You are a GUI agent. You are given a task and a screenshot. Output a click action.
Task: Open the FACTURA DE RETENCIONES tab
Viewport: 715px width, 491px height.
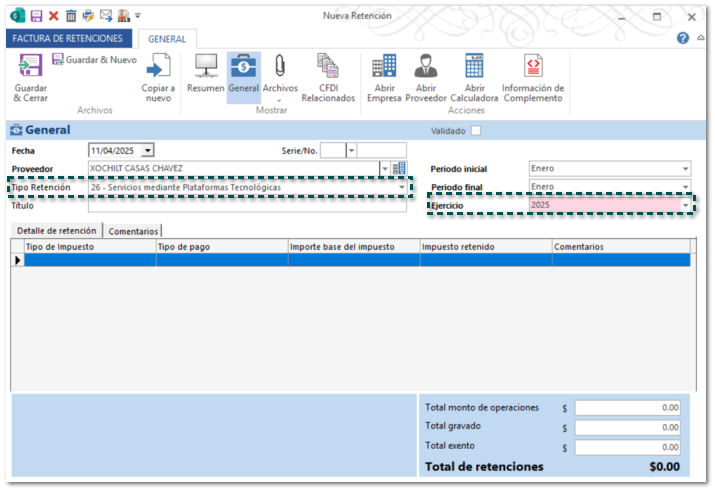tap(68, 38)
